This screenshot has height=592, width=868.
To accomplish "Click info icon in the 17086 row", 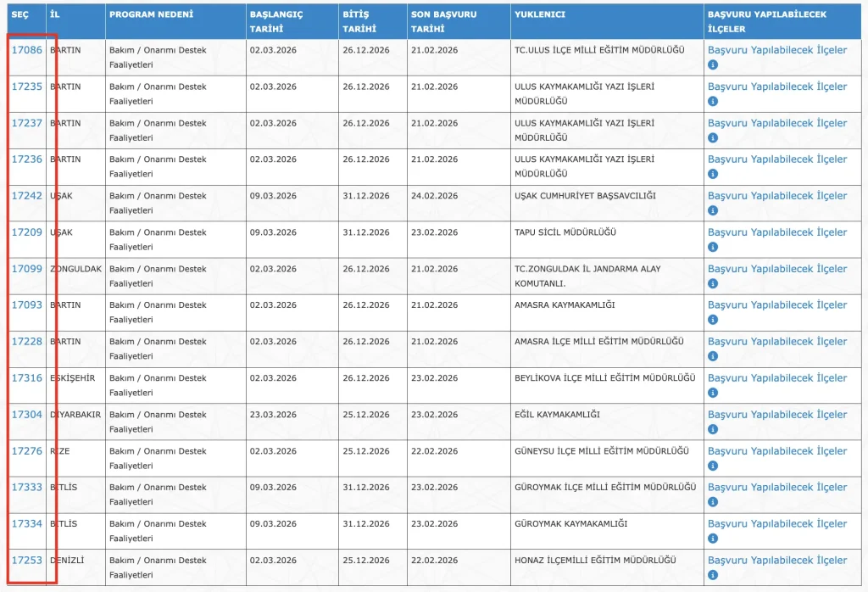I will click(713, 64).
